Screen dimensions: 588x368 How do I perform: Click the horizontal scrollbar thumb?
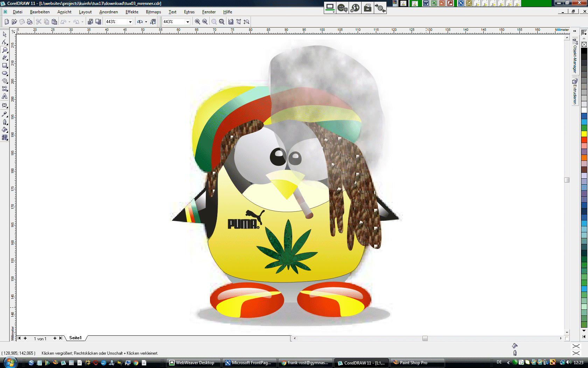tap(425, 338)
